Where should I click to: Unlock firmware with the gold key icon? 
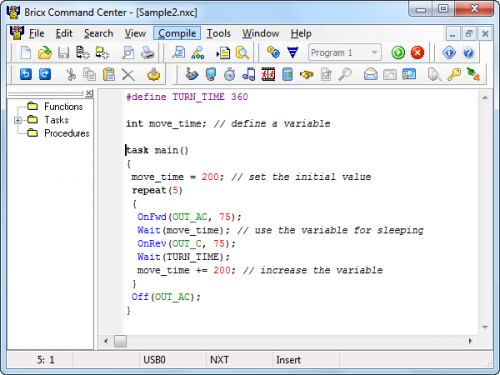click(x=454, y=74)
